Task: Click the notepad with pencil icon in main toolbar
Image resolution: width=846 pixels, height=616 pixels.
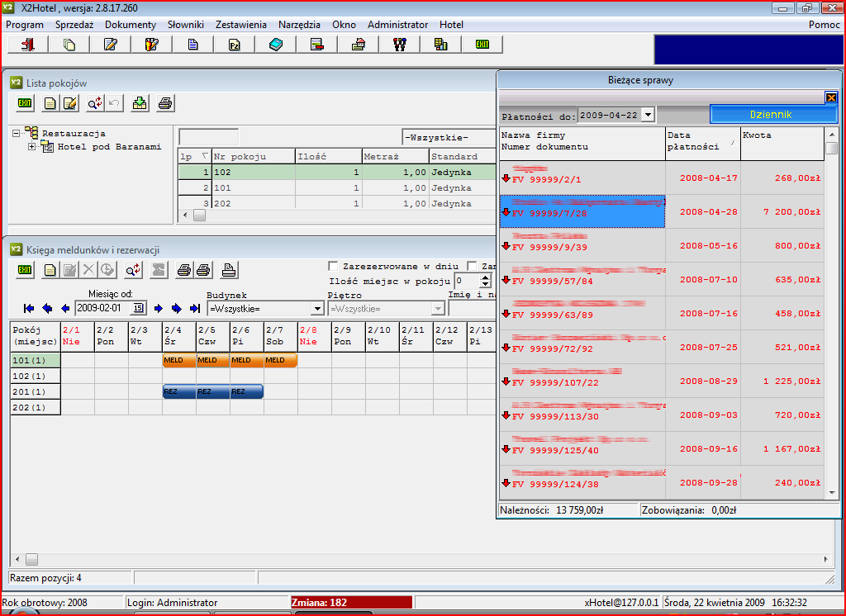Action: pyautogui.click(x=111, y=45)
